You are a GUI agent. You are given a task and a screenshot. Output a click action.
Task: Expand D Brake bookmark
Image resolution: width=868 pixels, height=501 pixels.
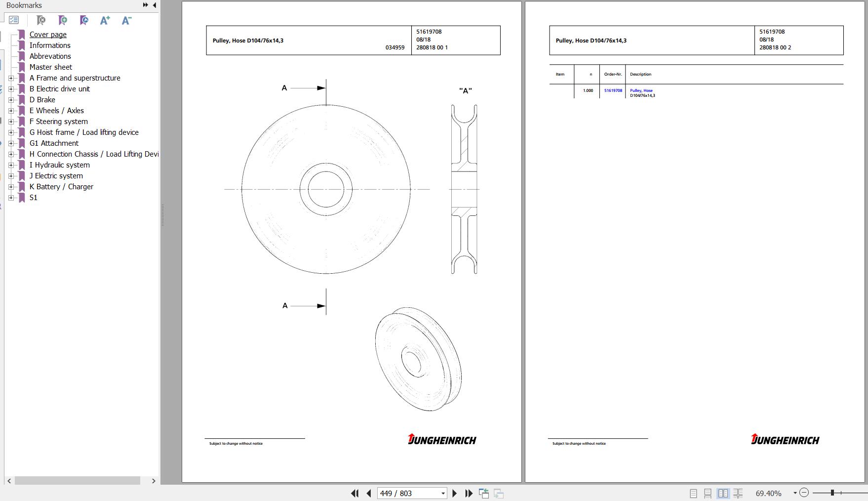(x=11, y=100)
